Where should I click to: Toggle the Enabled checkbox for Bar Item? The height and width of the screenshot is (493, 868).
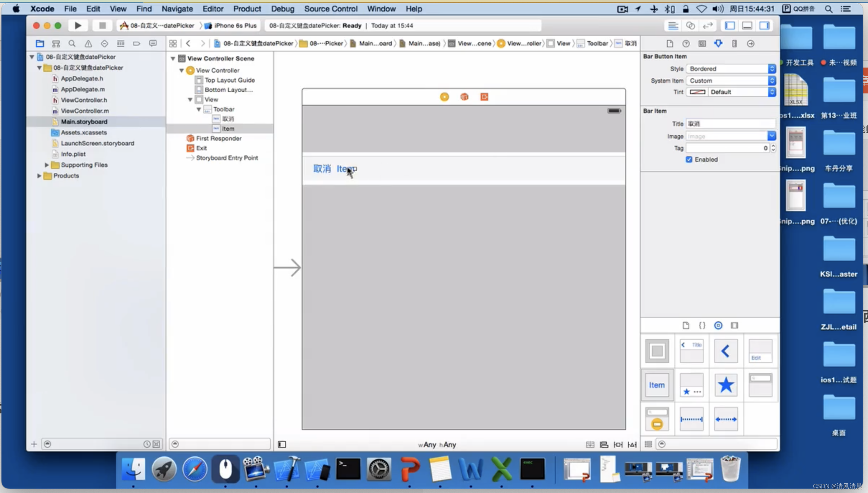tap(689, 159)
